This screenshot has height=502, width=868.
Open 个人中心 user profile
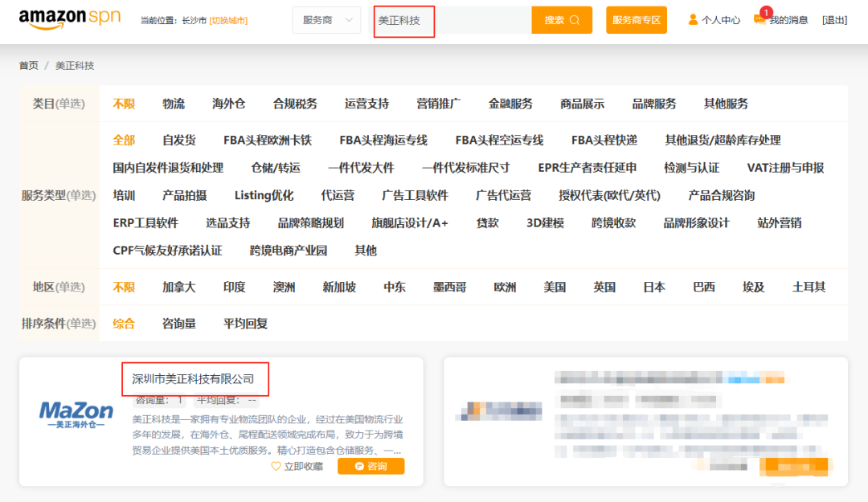(x=714, y=20)
